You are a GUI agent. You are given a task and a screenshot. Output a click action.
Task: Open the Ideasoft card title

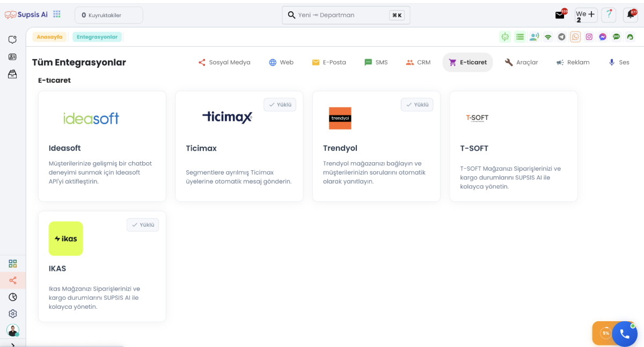click(64, 148)
